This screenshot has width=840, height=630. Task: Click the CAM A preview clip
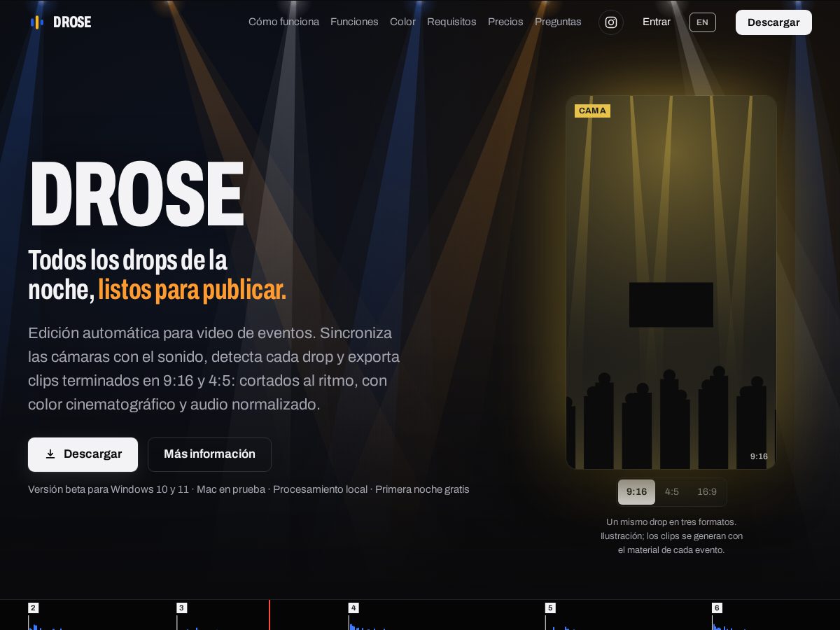[671, 282]
